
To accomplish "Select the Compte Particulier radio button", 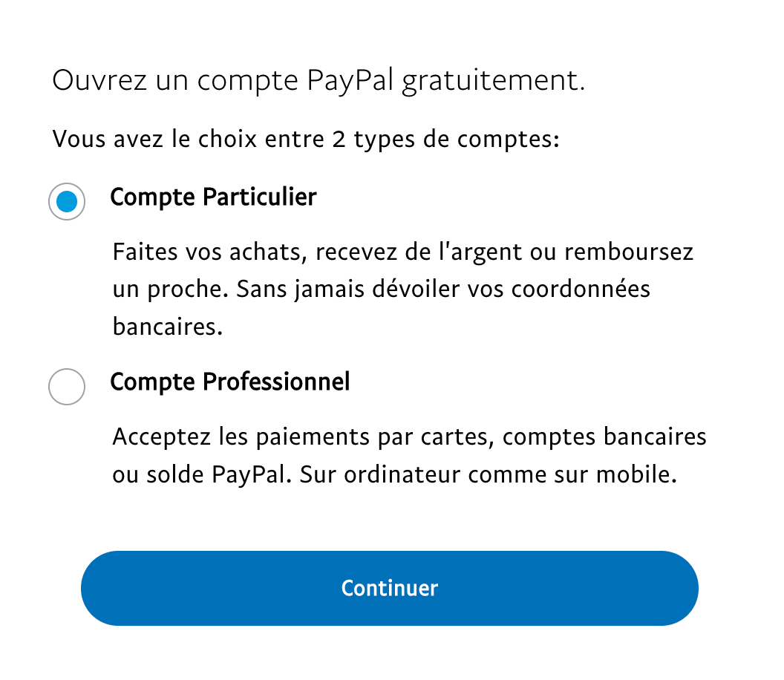I will pyautogui.click(x=67, y=201).
